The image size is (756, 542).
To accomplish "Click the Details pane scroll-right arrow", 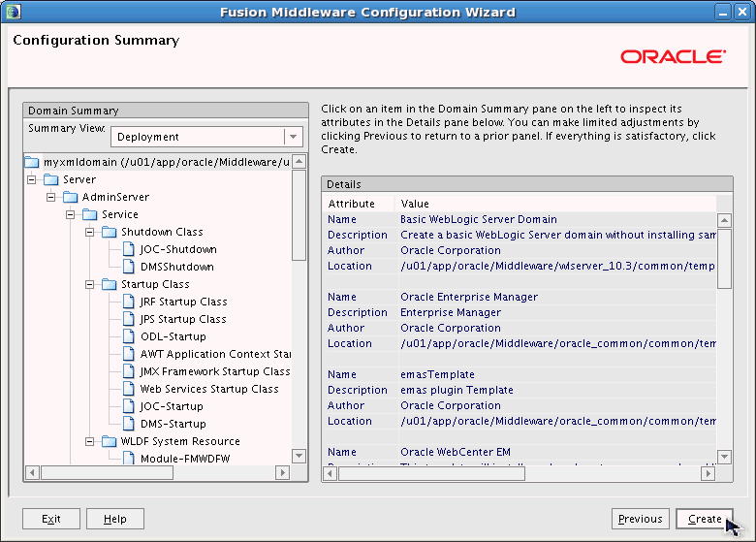I will [708, 473].
